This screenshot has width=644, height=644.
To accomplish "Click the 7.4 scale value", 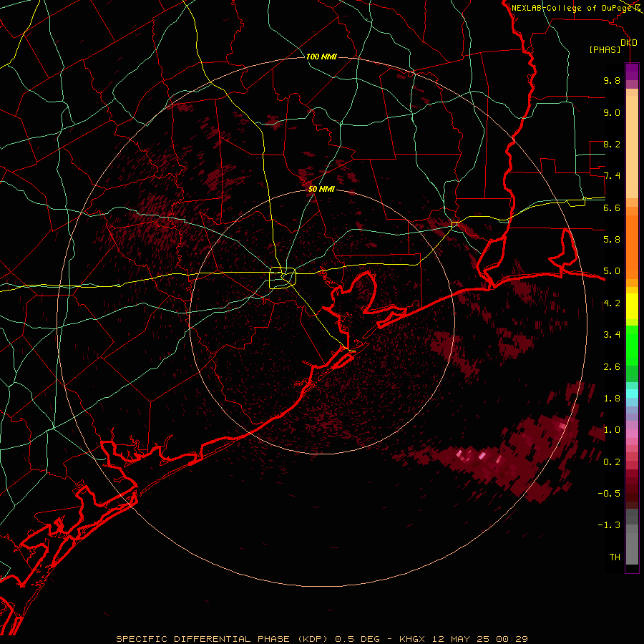I will 612,176.
